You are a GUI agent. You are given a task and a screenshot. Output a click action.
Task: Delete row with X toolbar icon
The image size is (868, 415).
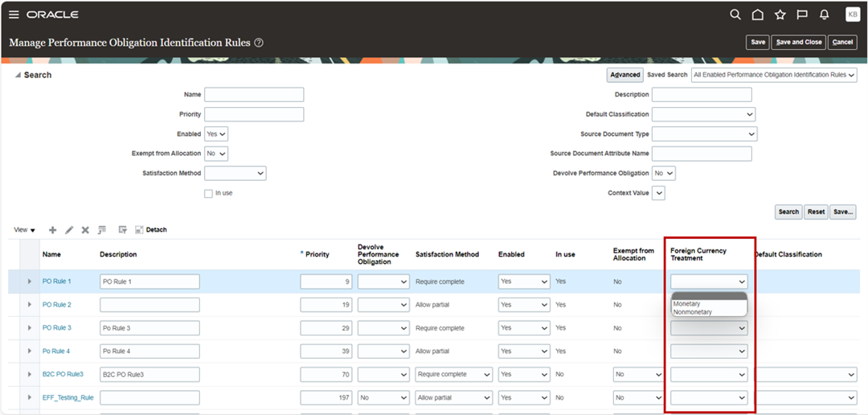click(85, 230)
